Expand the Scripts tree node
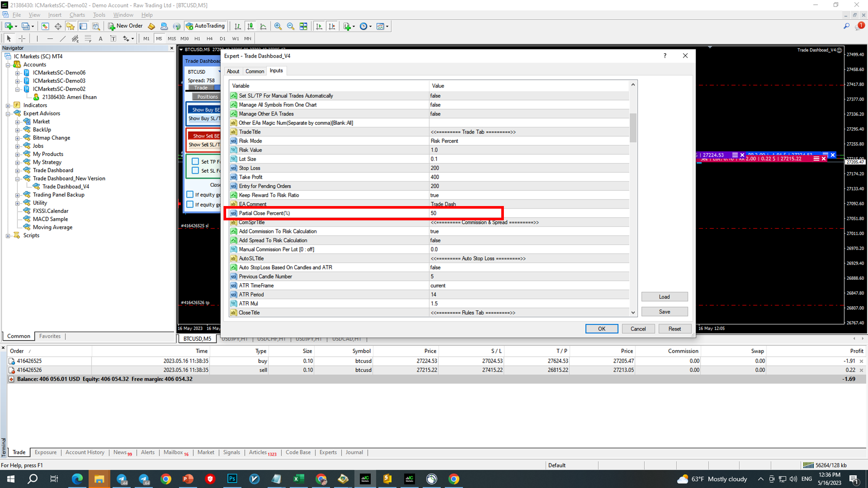Viewport: 868px width, 488px height. 8,236
